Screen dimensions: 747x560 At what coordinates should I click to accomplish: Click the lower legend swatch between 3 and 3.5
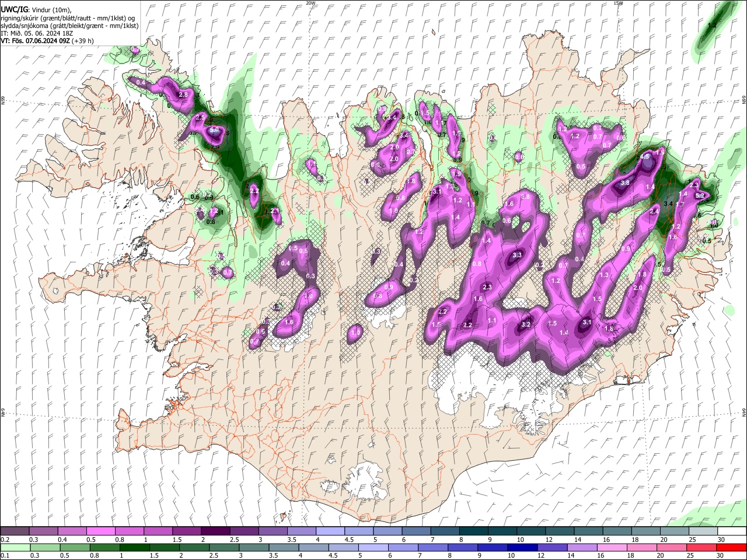(254, 548)
